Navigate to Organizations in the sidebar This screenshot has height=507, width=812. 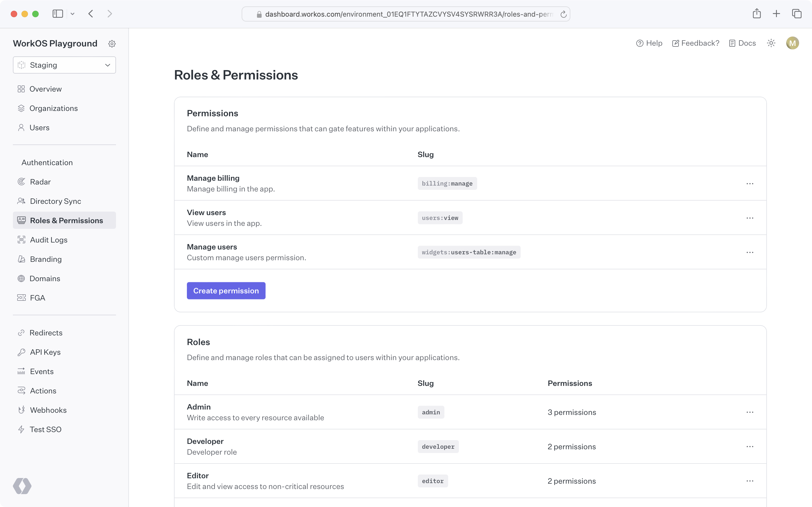pos(54,108)
